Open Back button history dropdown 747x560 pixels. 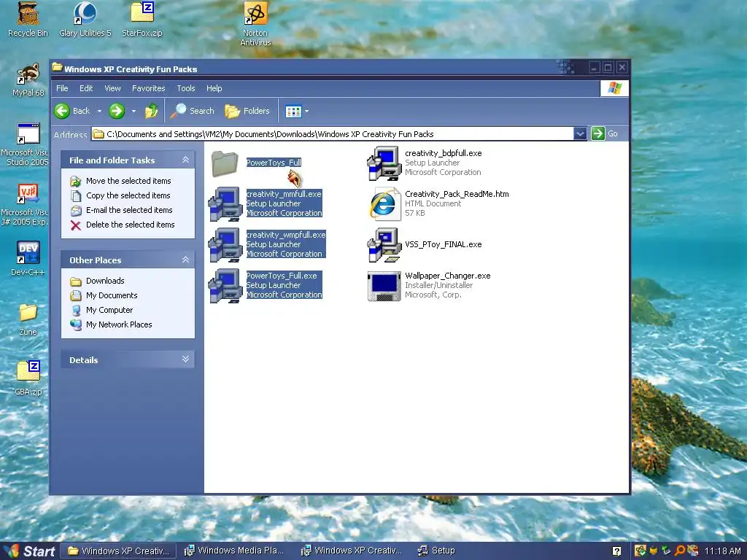pos(99,111)
